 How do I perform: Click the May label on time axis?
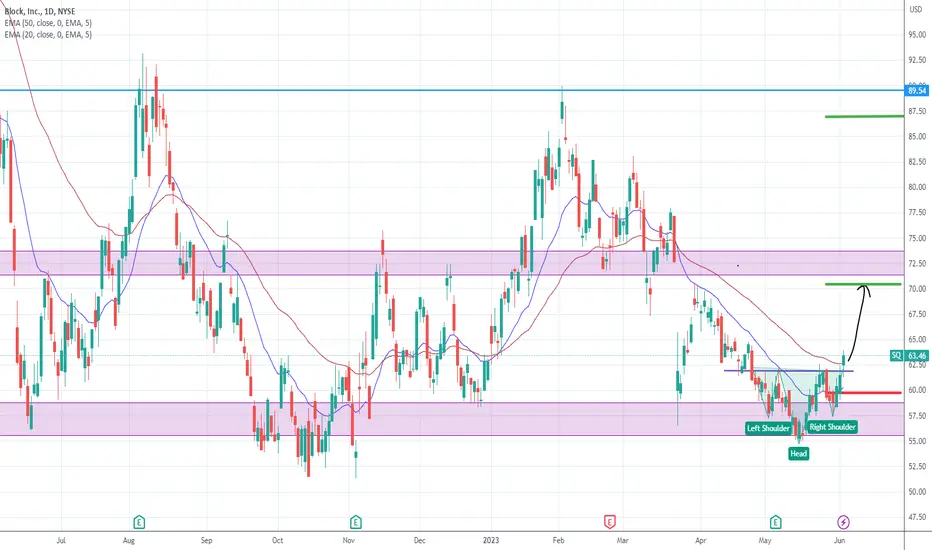tap(765, 540)
